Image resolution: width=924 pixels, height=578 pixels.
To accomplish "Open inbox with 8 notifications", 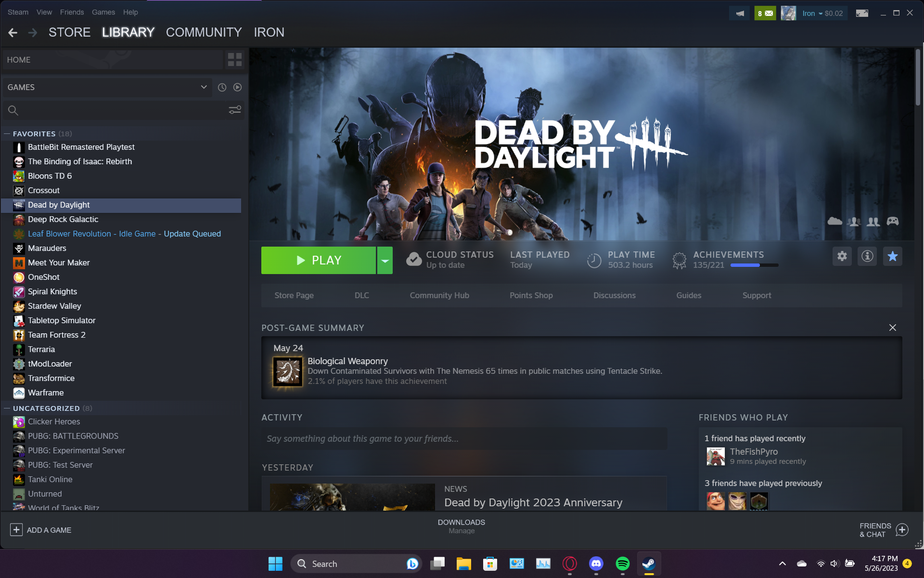I will point(765,13).
